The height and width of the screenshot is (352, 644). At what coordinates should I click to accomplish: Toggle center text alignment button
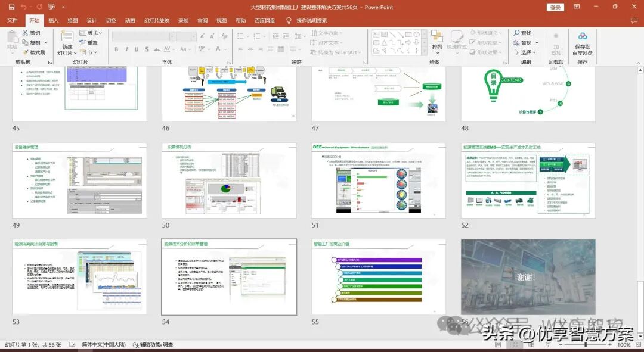(250, 49)
